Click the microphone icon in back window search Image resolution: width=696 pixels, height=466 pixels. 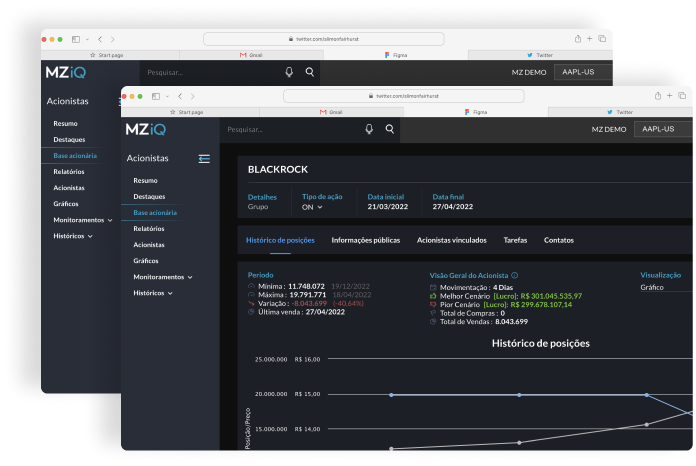(289, 72)
